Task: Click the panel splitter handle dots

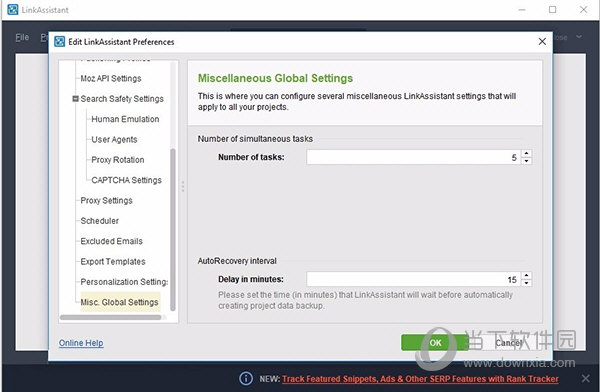Action: tap(183, 186)
